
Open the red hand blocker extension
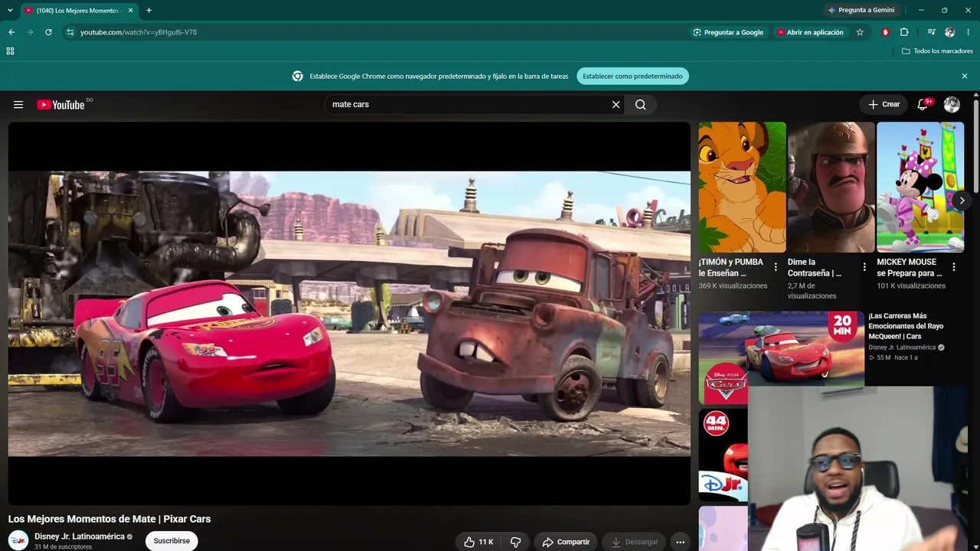pyautogui.click(x=886, y=32)
